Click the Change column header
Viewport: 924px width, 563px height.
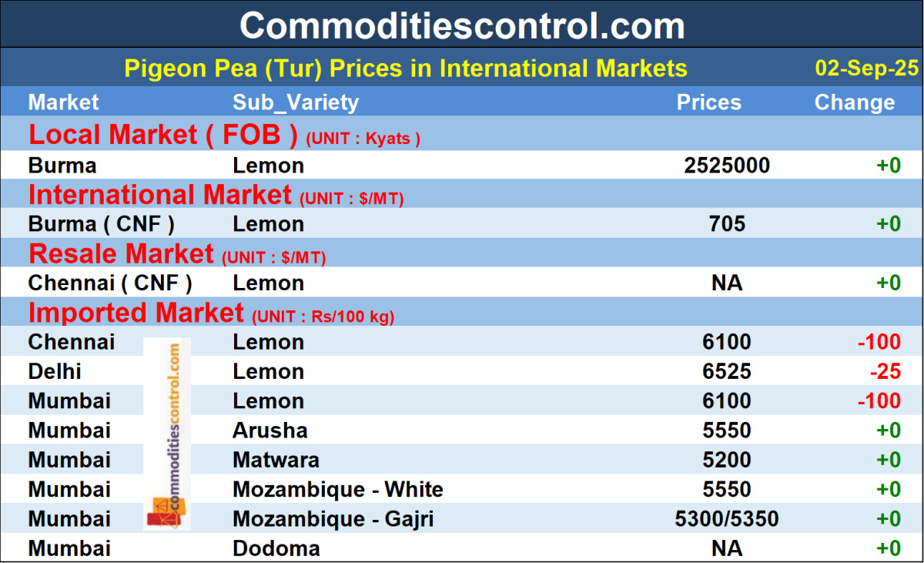click(x=854, y=102)
